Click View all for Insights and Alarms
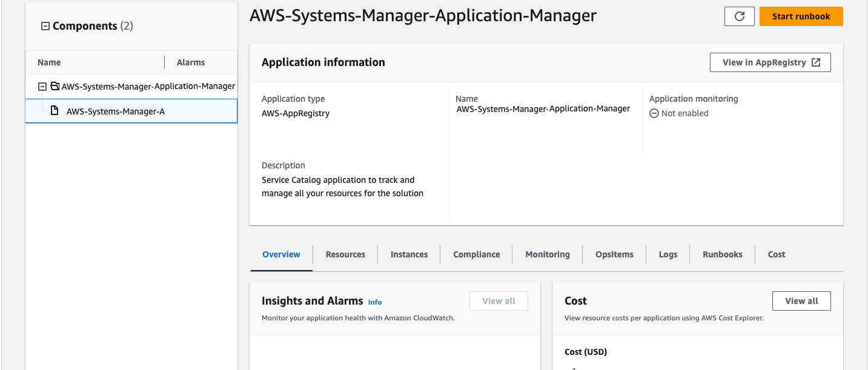The image size is (868, 370). (x=499, y=300)
